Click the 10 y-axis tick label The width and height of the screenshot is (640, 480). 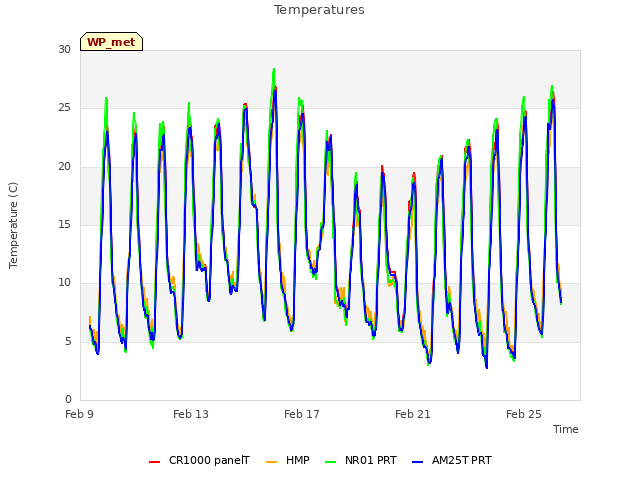[64, 282]
